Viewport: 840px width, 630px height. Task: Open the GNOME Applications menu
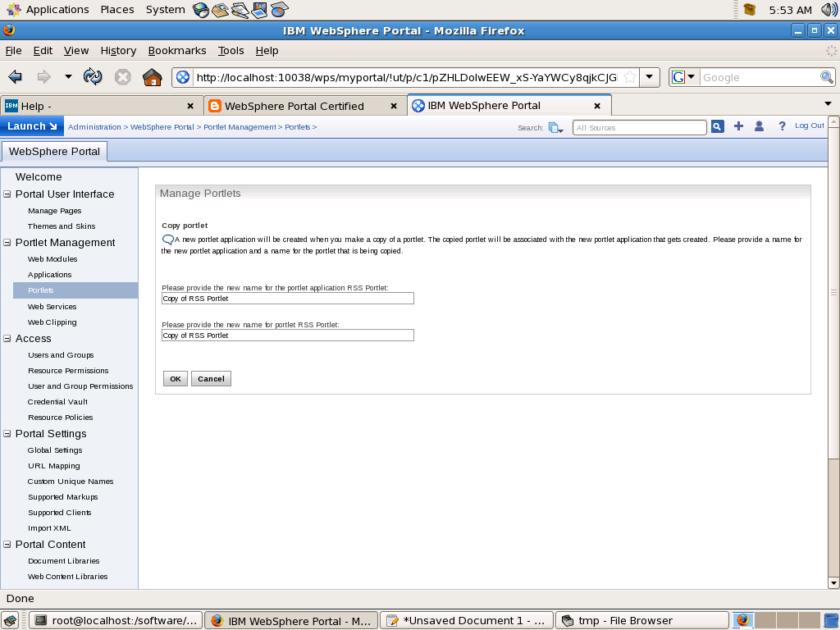click(x=57, y=9)
